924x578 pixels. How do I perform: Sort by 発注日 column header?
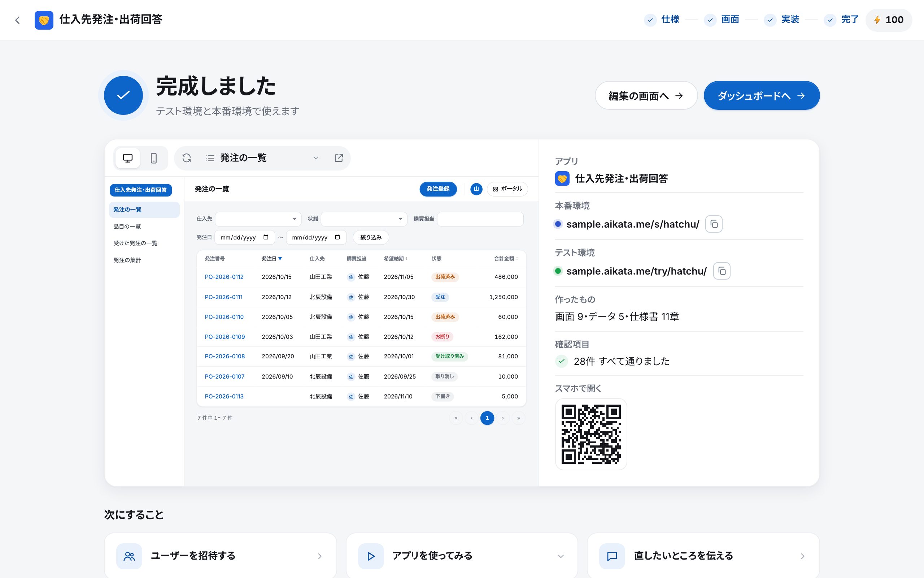(x=272, y=259)
